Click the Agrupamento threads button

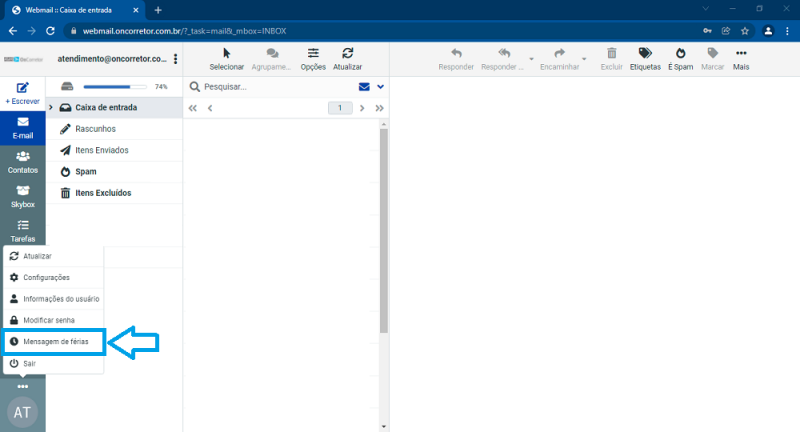tap(271, 59)
